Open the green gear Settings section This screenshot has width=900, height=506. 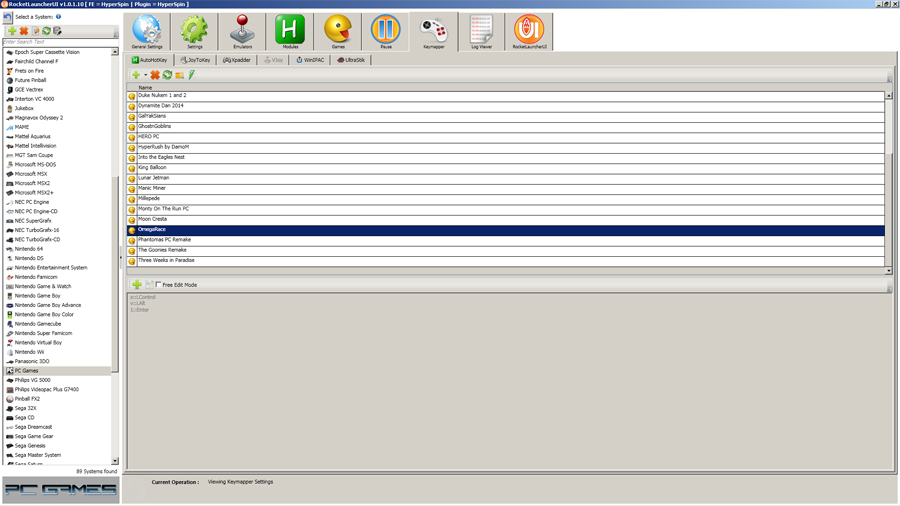click(x=195, y=32)
